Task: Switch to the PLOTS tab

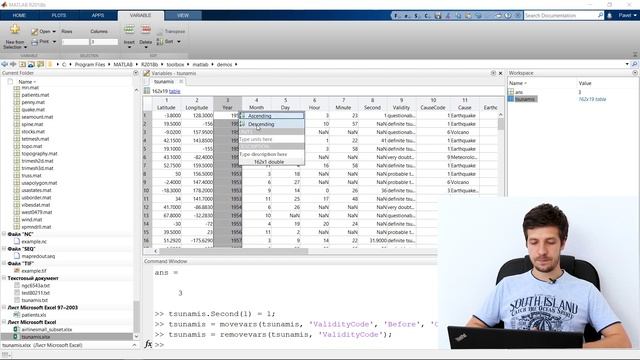Action: [x=59, y=16]
